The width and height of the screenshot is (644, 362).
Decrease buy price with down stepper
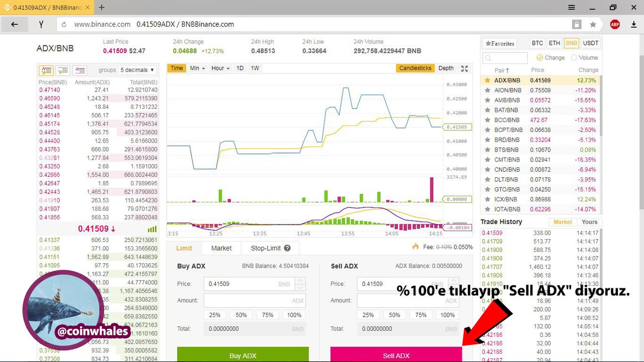(300, 287)
